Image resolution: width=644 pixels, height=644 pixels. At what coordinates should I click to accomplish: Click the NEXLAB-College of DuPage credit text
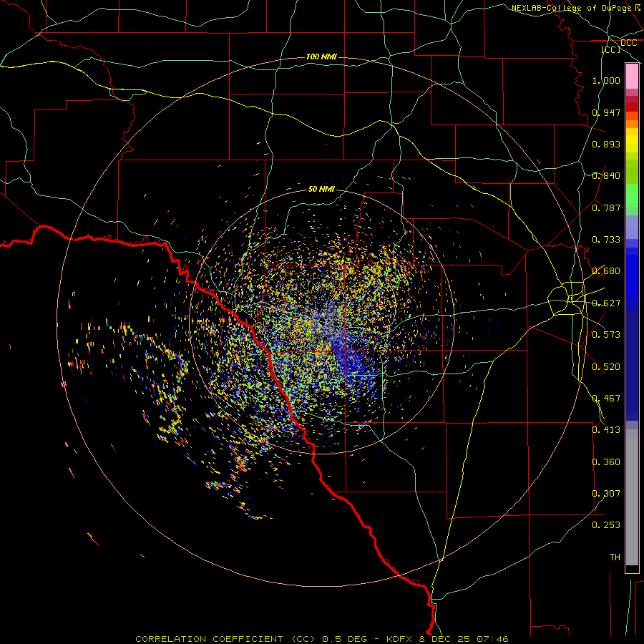pos(571,8)
